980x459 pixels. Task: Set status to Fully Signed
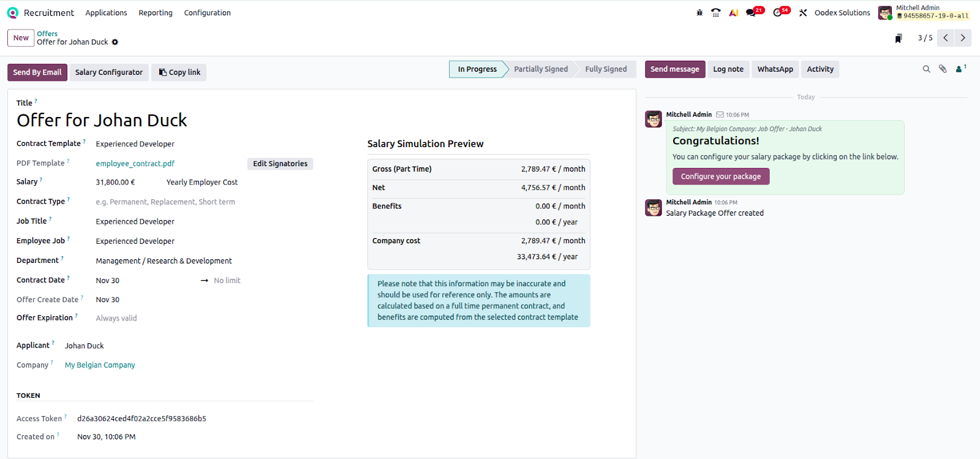pos(605,69)
